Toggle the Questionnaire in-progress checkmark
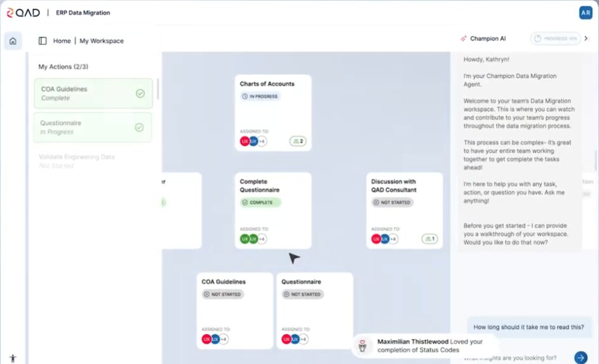 (x=140, y=127)
